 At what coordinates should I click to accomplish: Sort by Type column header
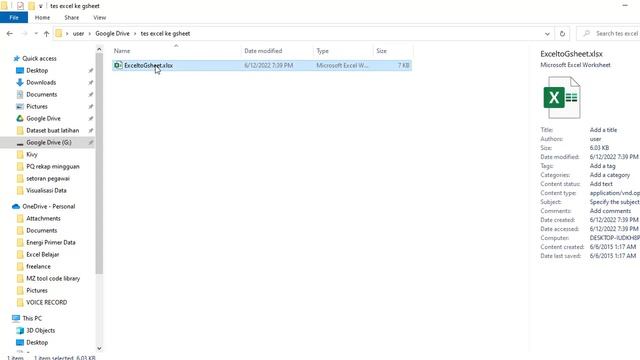tap(343, 51)
